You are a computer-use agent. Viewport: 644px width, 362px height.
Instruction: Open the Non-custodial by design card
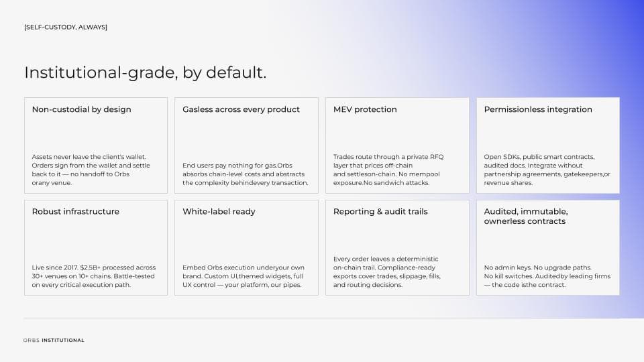(x=96, y=145)
